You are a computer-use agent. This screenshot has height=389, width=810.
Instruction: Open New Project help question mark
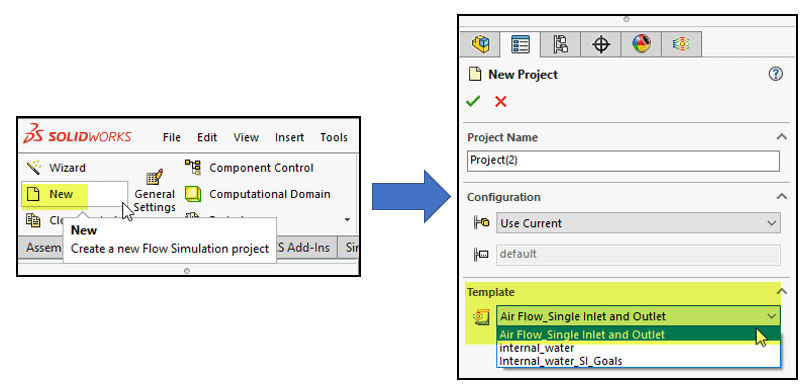point(775,74)
